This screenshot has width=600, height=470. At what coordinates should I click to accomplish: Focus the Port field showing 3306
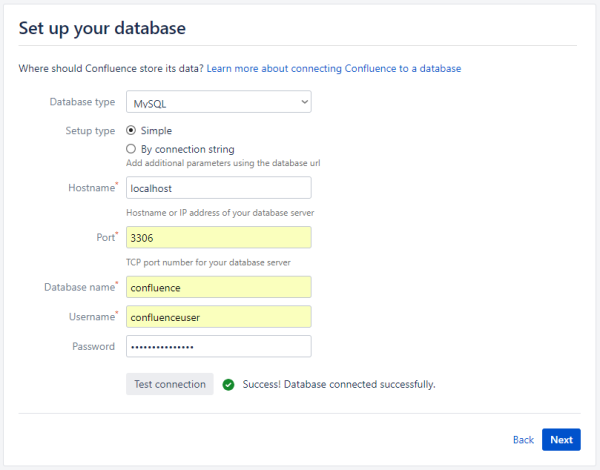(218, 237)
